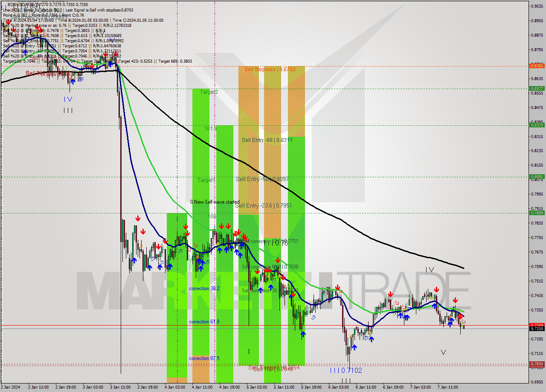The height and width of the screenshot is (392, 546).
Task: Select the green 0.8577 price level tag
Action: pos(537,89)
